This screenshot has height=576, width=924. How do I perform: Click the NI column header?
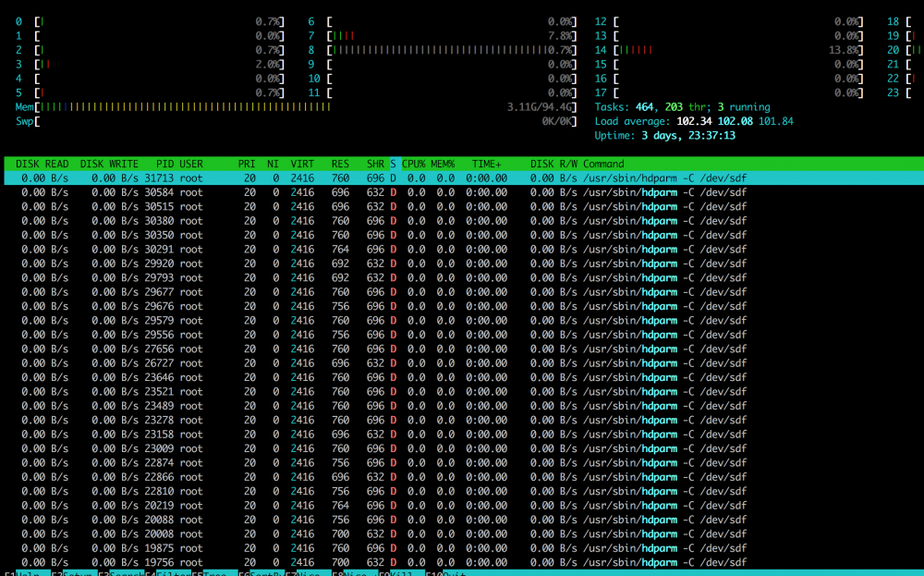[273, 164]
